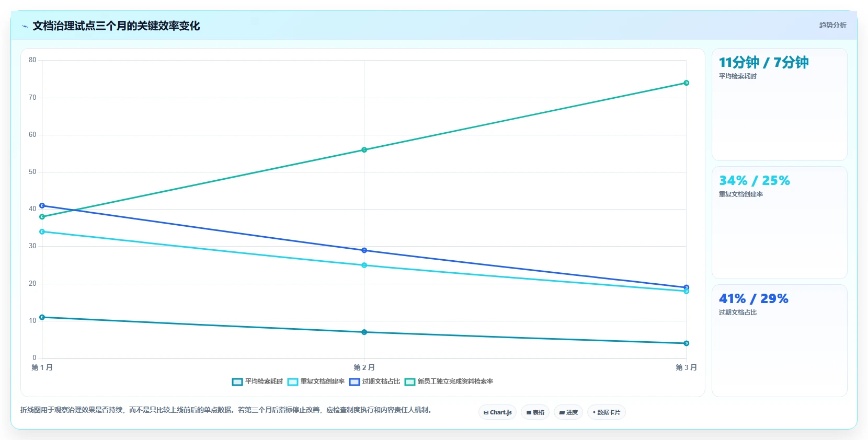The width and height of the screenshot is (868, 440).
Task: Select the 7 point of 平均检索耗时 at 第2月
Action: (x=364, y=332)
